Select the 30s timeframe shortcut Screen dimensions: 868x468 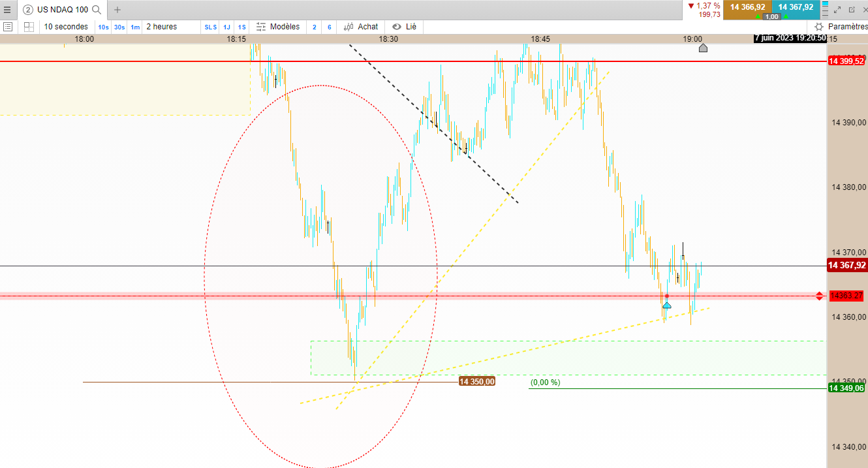[119, 27]
